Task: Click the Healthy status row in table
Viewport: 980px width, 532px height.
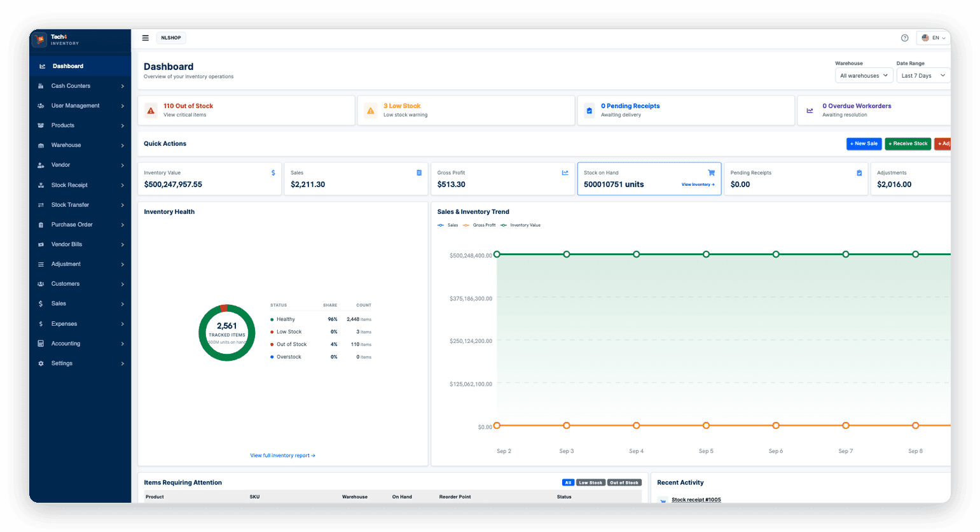Action: [x=321, y=319]
